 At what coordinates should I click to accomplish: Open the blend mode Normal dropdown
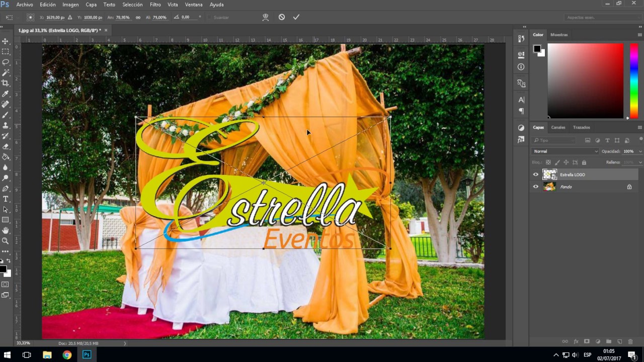click(566, 151)
